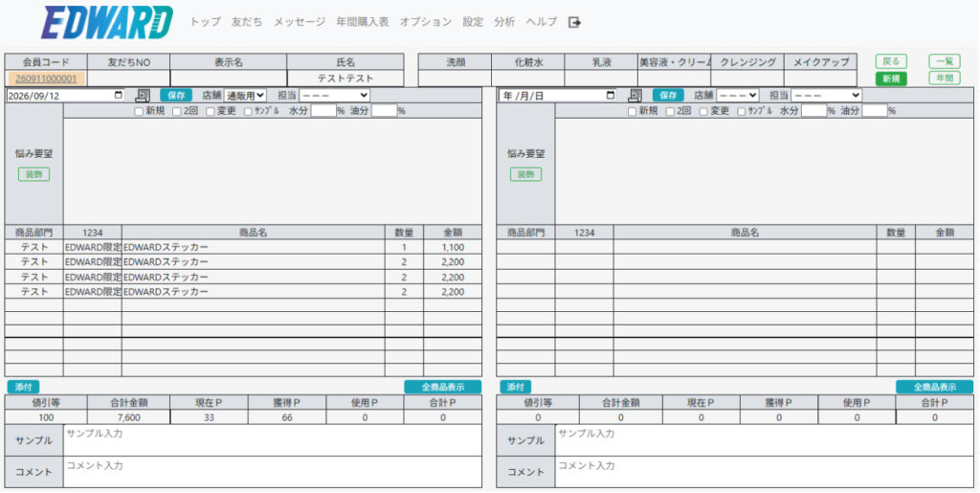Check サンプル checkbox in the blank-date record
The width and height of the screenshot is (980, 493).
click(741, 111)
